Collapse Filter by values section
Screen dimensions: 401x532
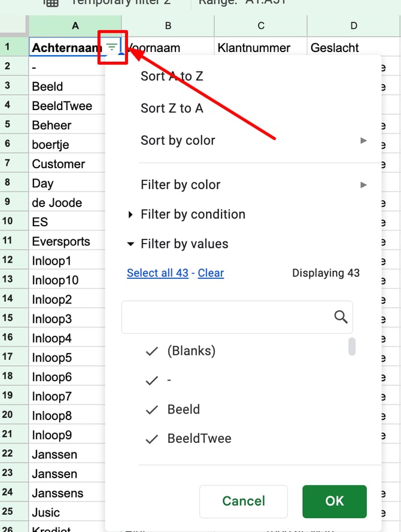coord(177,244)
